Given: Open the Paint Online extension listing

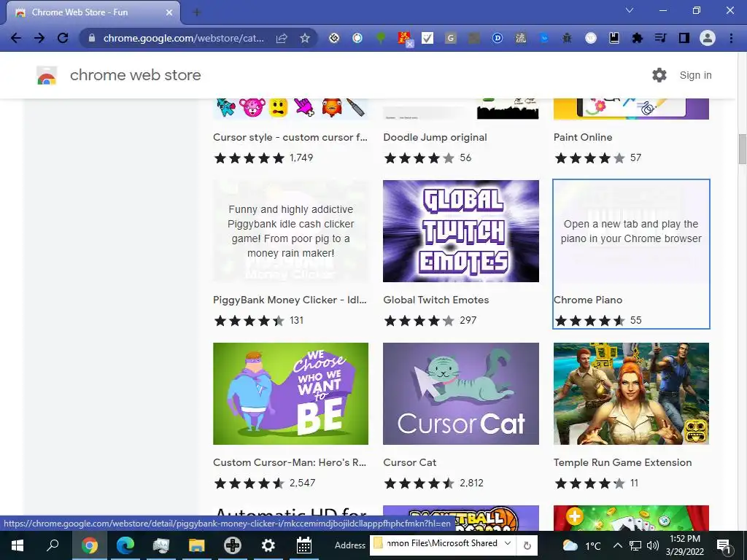Looking at the screenshot, I should pos(583,137).
